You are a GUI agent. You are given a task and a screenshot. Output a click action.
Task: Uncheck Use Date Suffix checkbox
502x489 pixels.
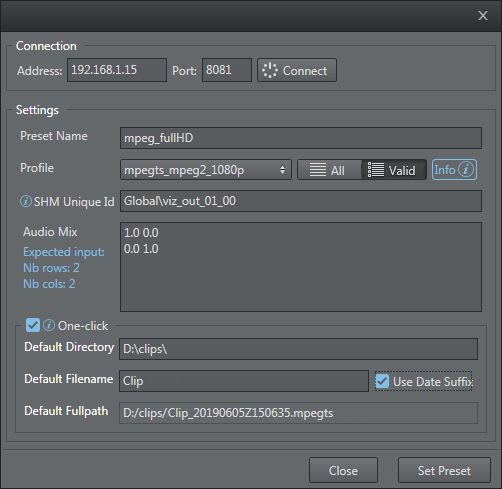(382, 381)
